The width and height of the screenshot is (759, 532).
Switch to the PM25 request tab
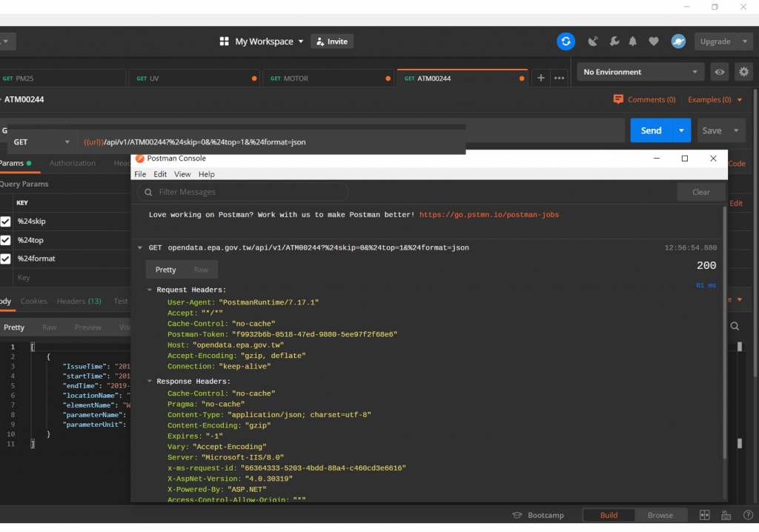[x=63, y=79]
